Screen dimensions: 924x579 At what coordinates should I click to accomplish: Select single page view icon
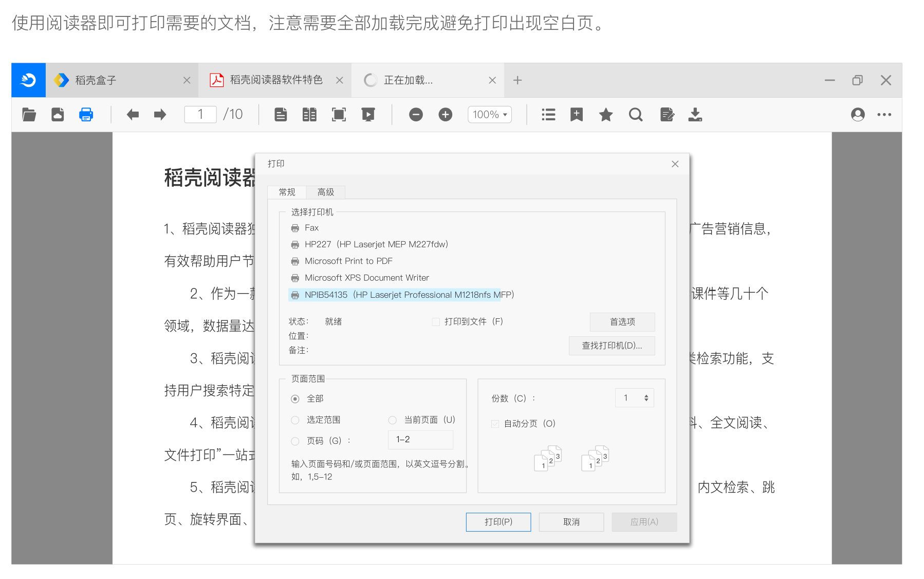coord(281,114)
